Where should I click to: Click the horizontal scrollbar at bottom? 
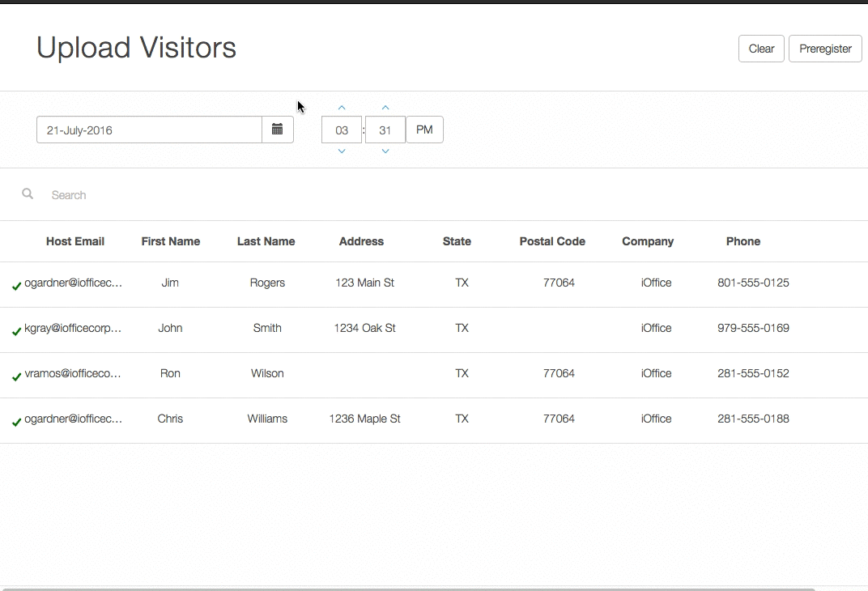[405, 589]
